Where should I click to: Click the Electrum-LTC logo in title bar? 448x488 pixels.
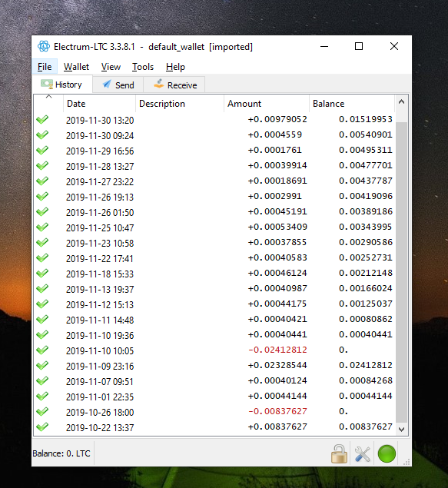(x=44, y=46)
